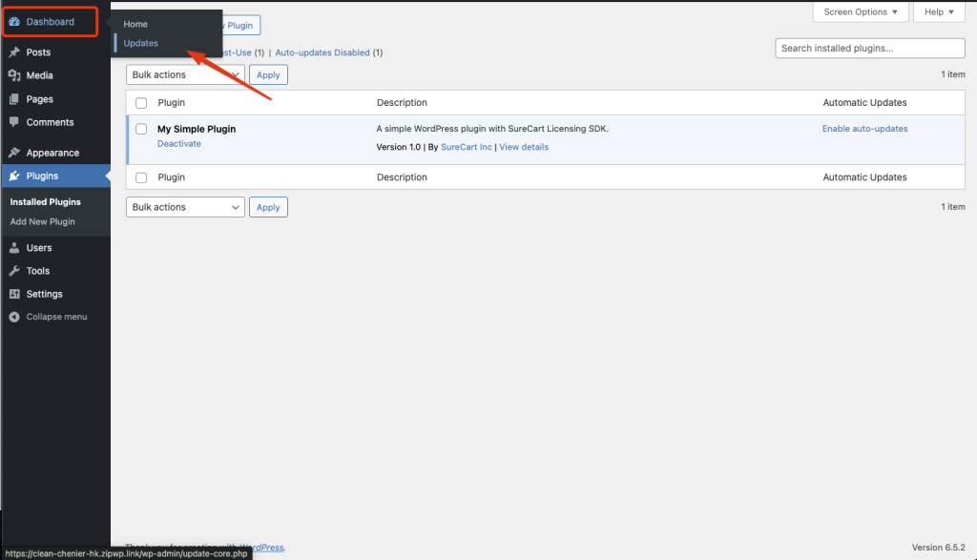Open Add New Plugin submenu item
Viewport: 977px width, 560px height.
[x=42, y=221]
